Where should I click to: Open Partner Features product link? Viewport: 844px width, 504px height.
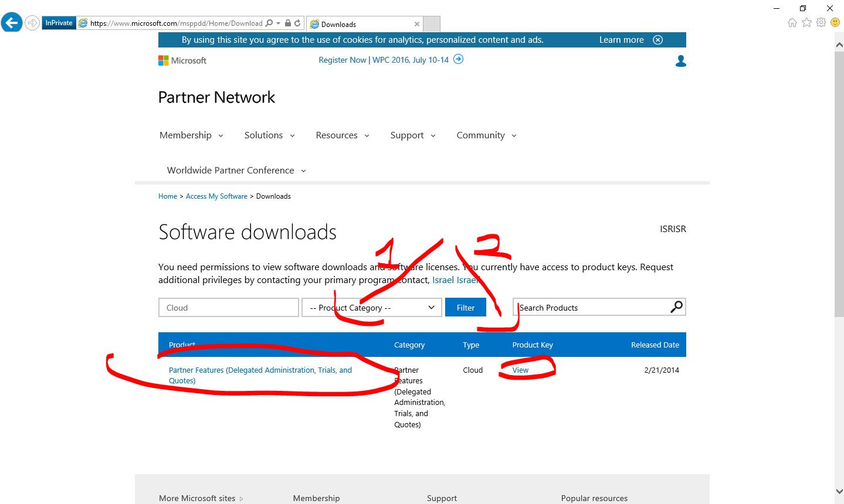(260, 375)
